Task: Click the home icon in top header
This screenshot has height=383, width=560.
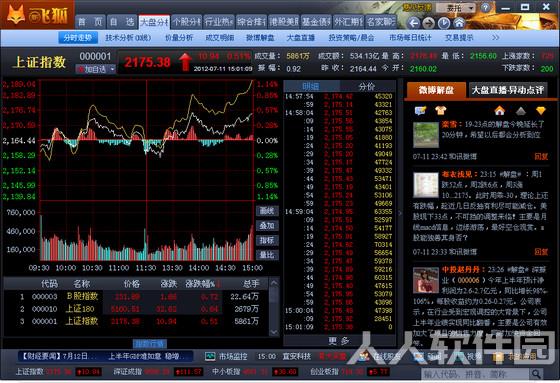Action: pyautogui.click(x=459, y=23)
